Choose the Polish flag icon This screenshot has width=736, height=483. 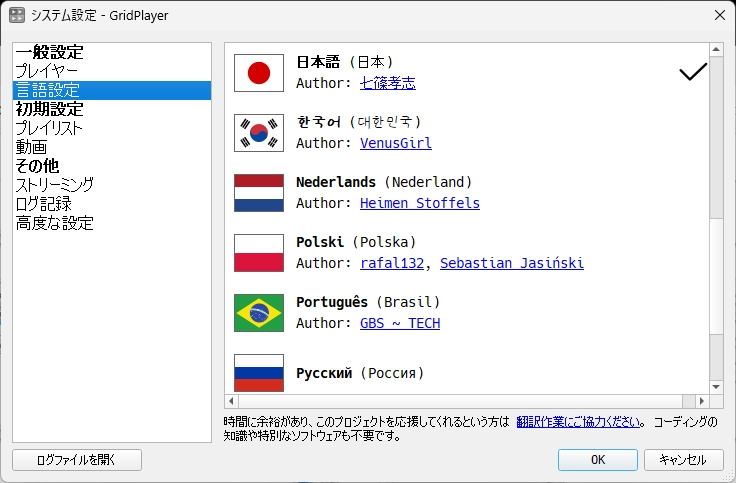pyautogui.click(x=259, y=253)
